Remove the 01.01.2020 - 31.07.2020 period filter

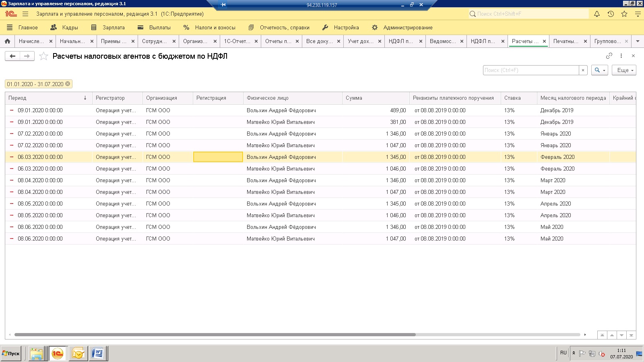tap(68, 84)
